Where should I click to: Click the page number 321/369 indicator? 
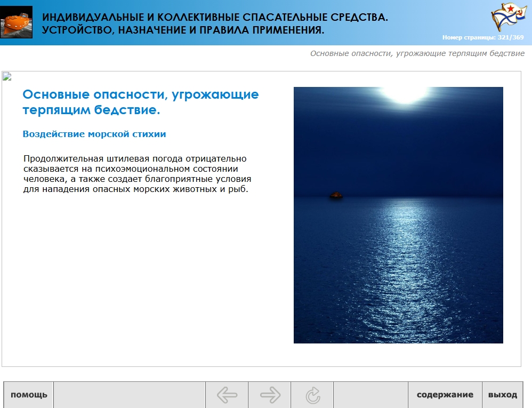tap(482, 37)
